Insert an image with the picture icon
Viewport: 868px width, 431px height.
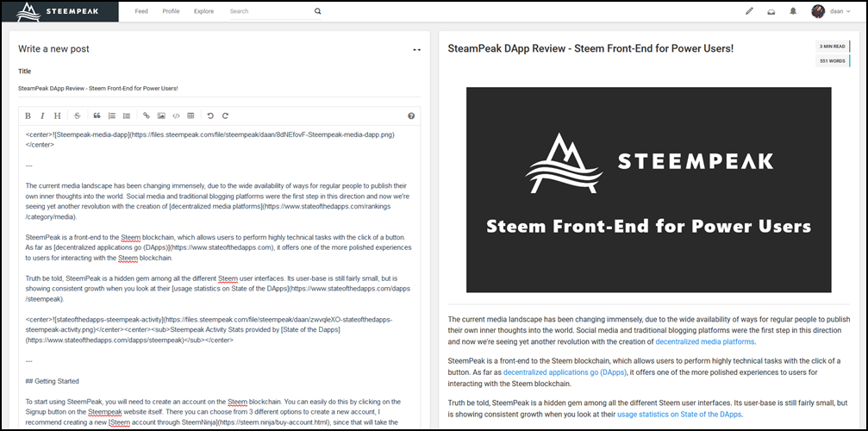(161, 116)
